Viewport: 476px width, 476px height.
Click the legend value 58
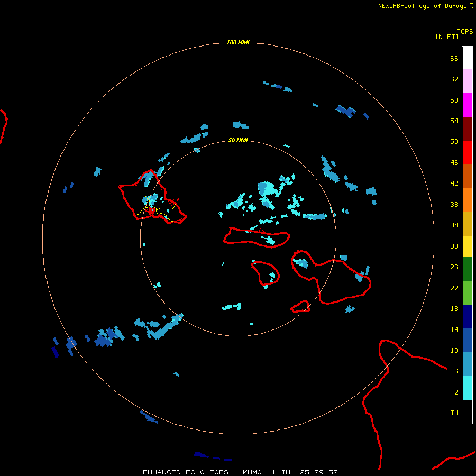tap(454, 100)
